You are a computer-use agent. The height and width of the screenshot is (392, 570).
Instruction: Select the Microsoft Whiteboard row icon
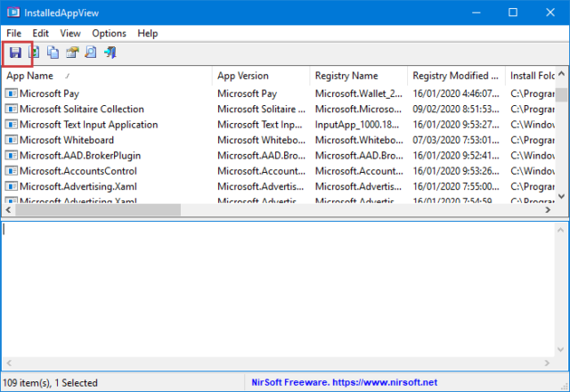click(x=12, y=140)
